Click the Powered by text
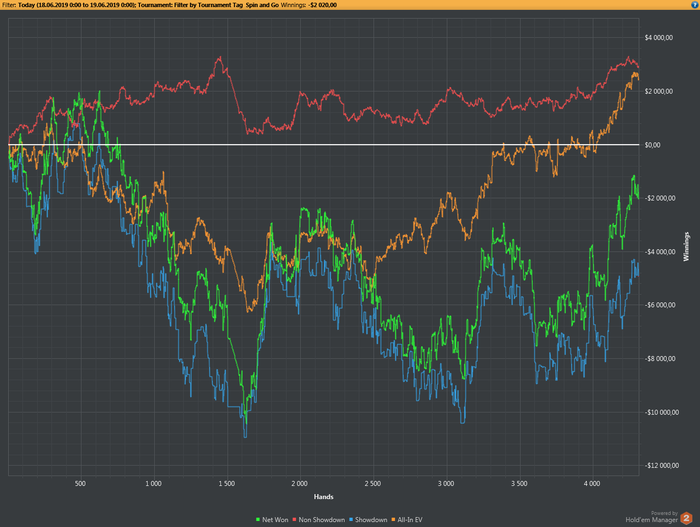This screenshot has width=700, height=527. pyautogui.click(x=664, y=513)
